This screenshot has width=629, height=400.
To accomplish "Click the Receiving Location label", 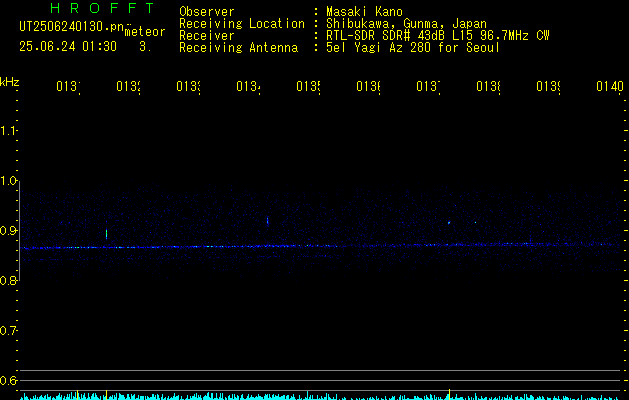I will click(242, 24).
